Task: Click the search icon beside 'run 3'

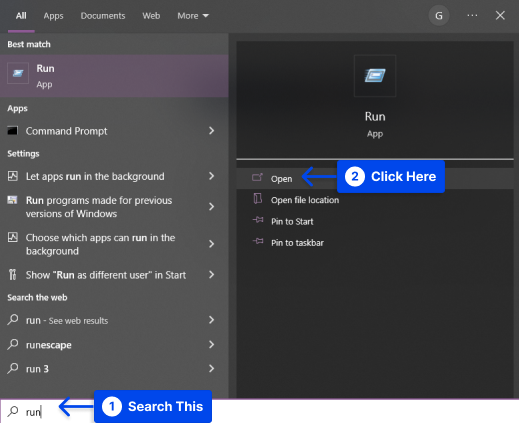Action: pyautogui.click(x=13, y=368)
